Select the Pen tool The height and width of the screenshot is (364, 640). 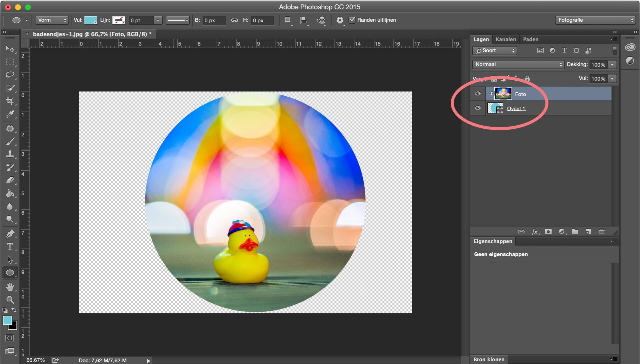(x=10, y=233)
